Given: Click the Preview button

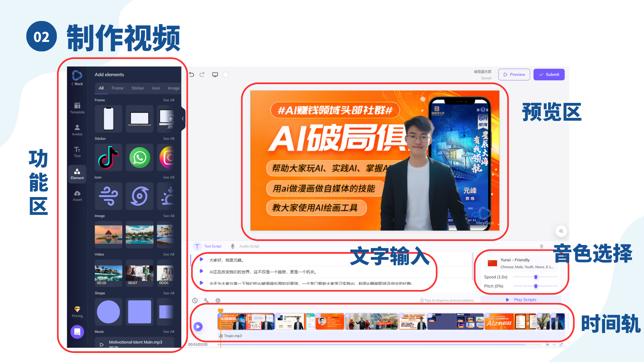Looking at the screenshot, I should (x=514, y=74).
